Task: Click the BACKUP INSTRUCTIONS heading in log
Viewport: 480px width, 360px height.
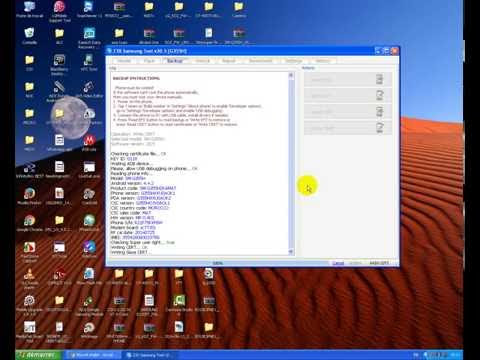Action: (x=136, y=78)
